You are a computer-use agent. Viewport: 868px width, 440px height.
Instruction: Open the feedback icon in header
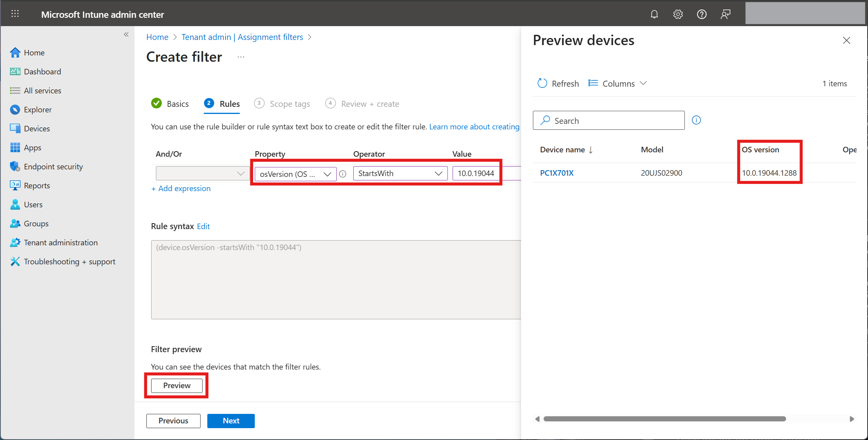(x=726, y=14)
